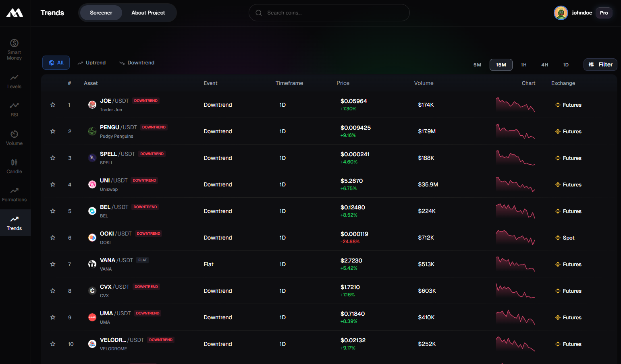Star JOE/USDT as favorite
This screenshot has width=621, height=364.
click(x=53, y=105)
